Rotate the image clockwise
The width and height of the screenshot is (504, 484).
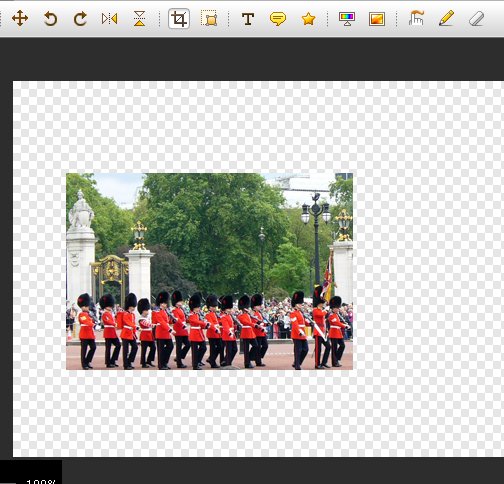tap(80, 19)
